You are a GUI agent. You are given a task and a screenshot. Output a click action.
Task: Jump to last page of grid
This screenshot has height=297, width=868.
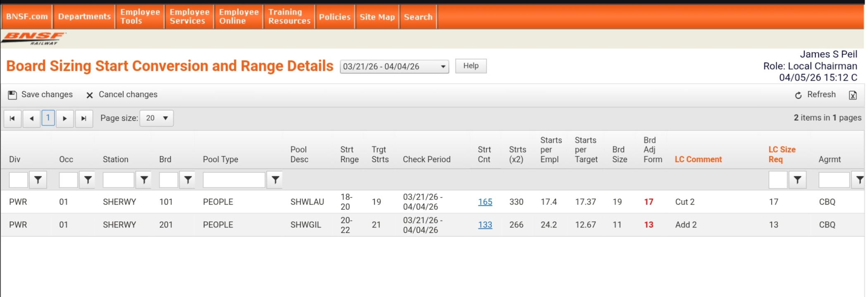pyautogui.click(x=84, y=119)
